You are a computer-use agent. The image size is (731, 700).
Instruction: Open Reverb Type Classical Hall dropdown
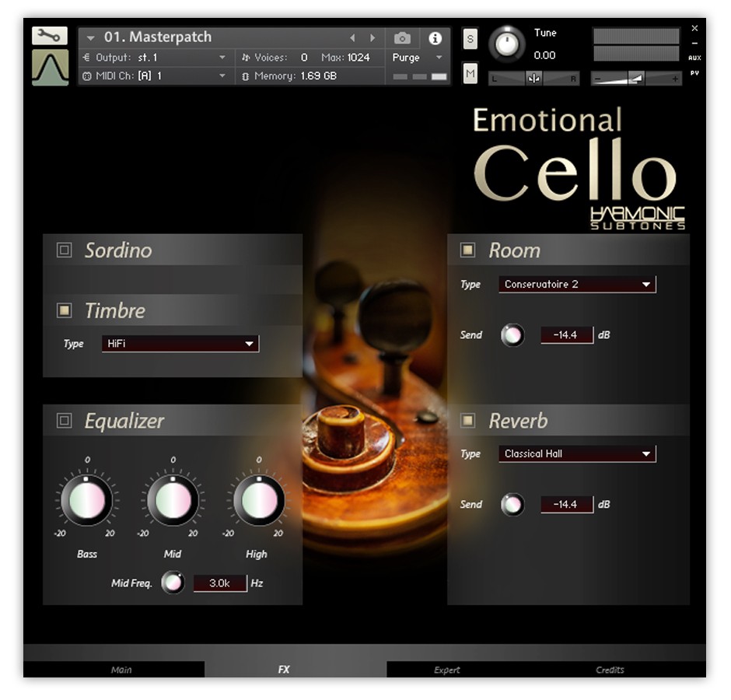577,453
